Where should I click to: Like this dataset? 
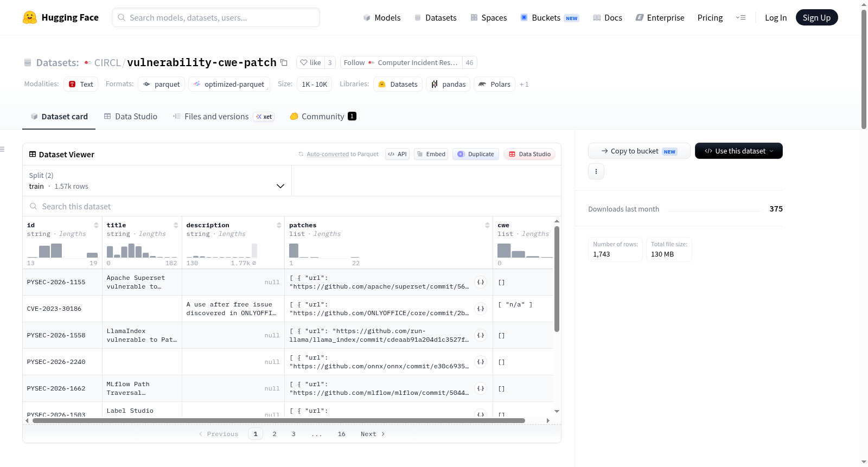pyautogui.click(x=310, y=62)
